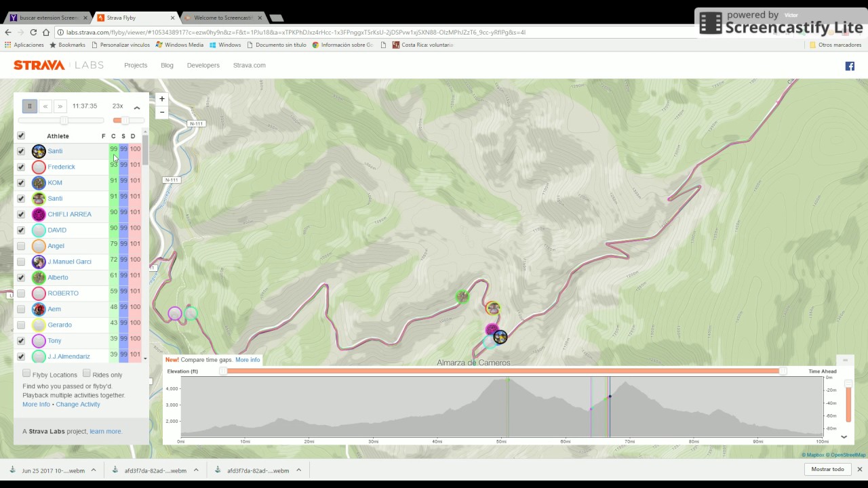The height and width of the screenshot is (488, 868).
Task: Sort athletes by the C column header
Action: pyautogui.click(x=113, y=136)
